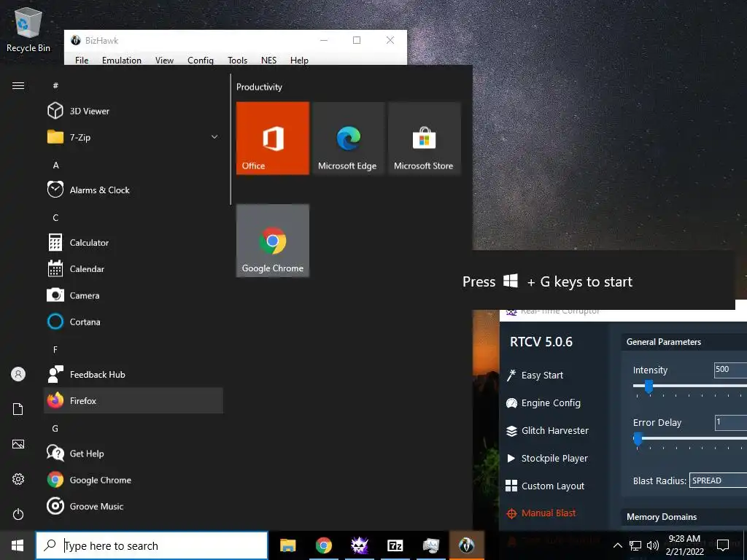Click the Error Delay slider handle
Viewport: 747px width, 560px height.
pyautogui.click(x=638, y=438)
